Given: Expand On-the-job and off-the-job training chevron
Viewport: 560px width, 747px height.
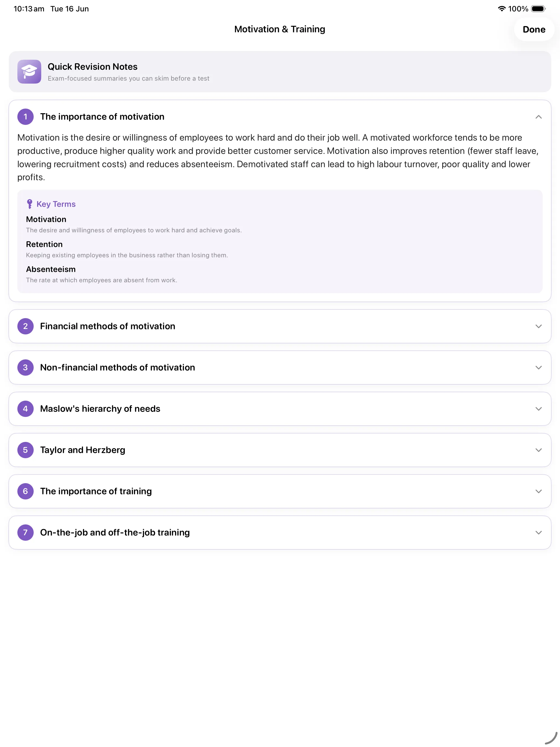Looking at the screenshot, I should 538,532.
